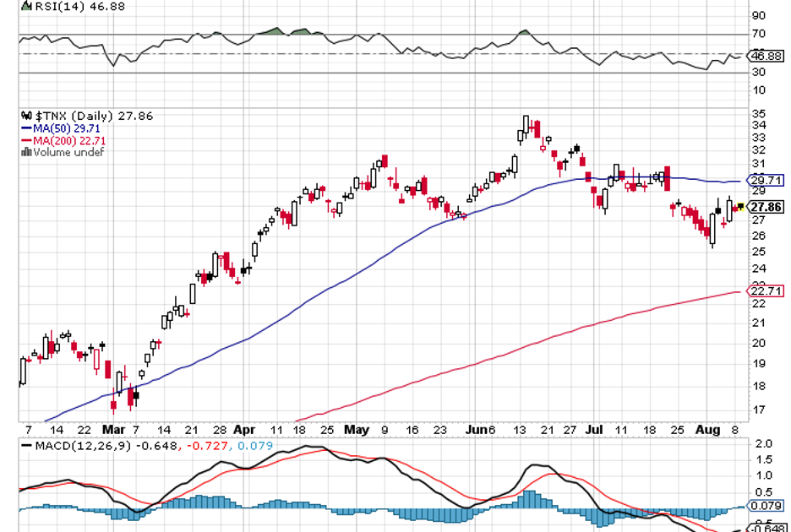This screenshot has height=532, width=791.
Task: Click the $TNX candlestick legend icon
Action: pyautogui.click(x=25, y=116)
